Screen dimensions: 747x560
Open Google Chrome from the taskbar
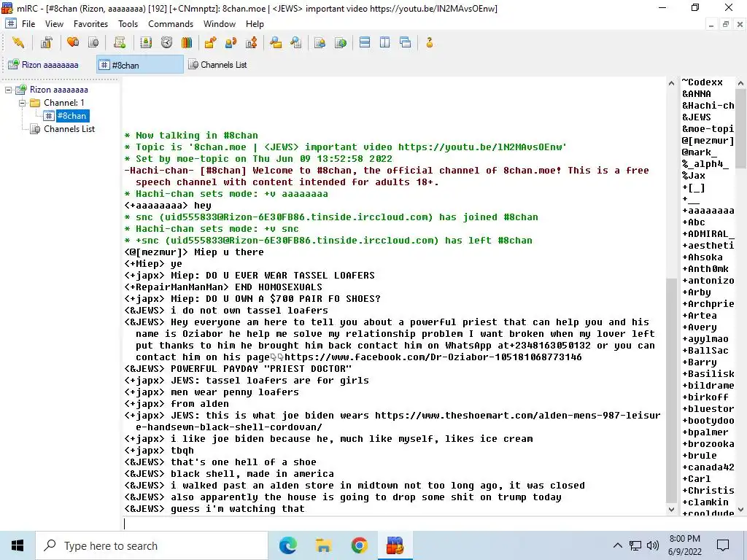tap(359, 545)
